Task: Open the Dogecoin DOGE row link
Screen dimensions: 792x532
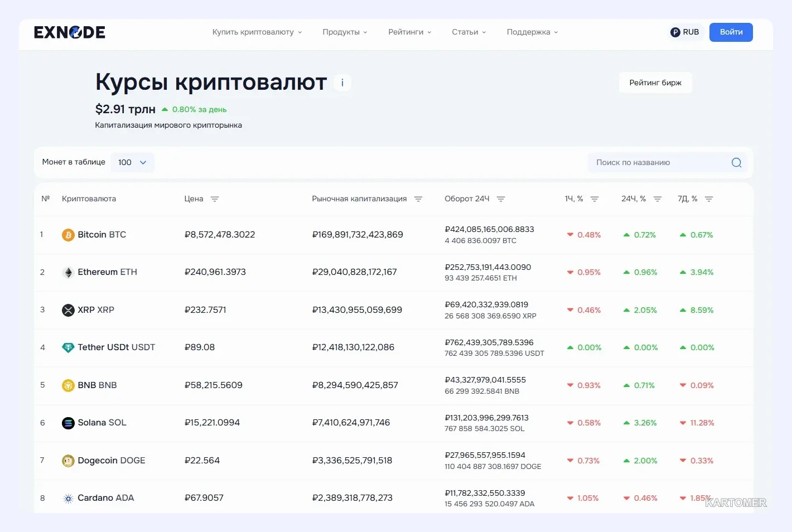Action: [x=112, y=461]
